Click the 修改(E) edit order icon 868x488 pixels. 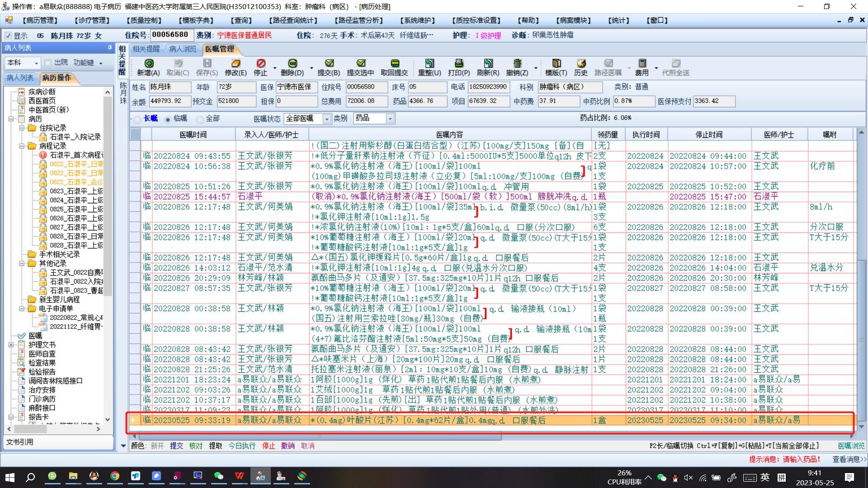click(236, 64)
